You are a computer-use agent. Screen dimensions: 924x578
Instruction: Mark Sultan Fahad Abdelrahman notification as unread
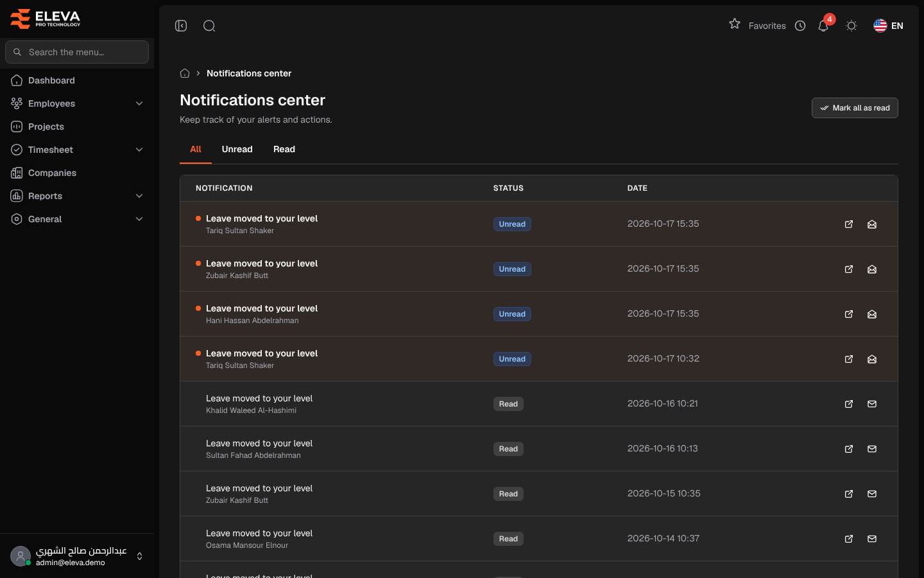(x=872, y=449)
